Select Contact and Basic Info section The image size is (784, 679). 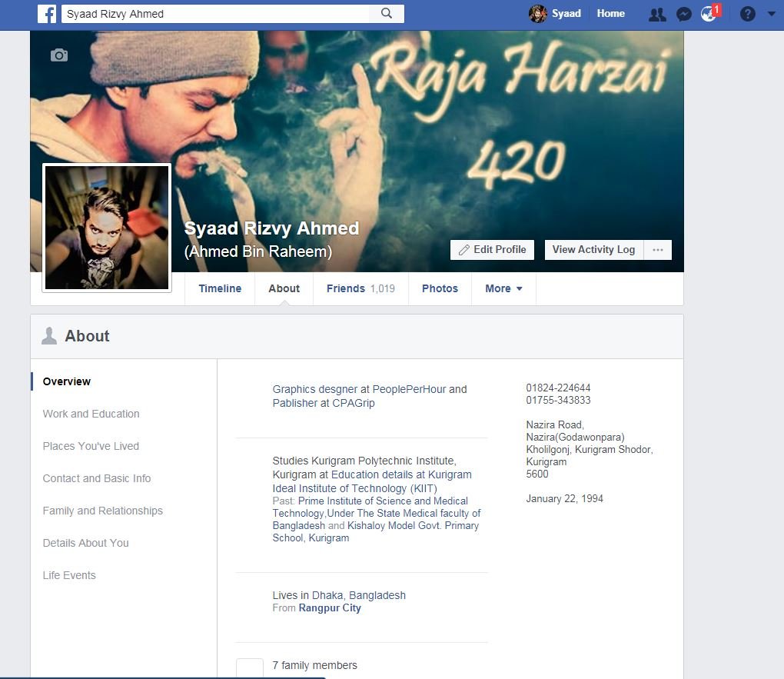[97, 478]
